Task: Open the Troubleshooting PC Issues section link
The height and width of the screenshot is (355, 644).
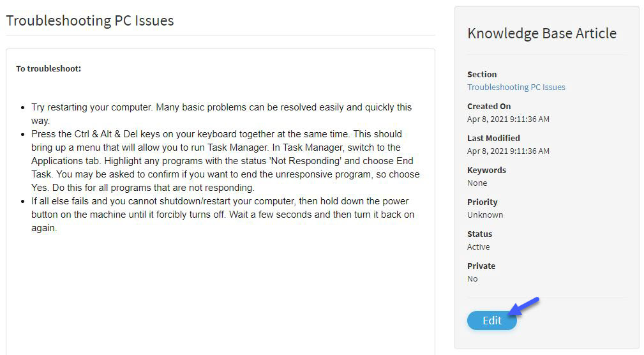Action: [516, 87]
